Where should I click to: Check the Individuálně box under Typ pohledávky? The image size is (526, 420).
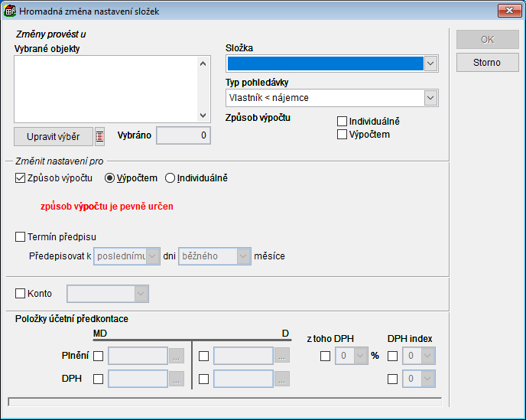coord(343,121)
